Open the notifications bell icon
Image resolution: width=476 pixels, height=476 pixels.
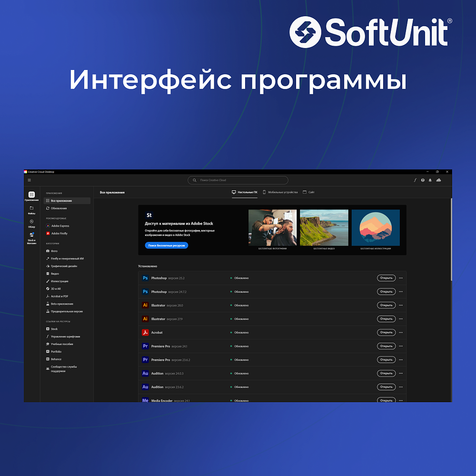point(430,180)
